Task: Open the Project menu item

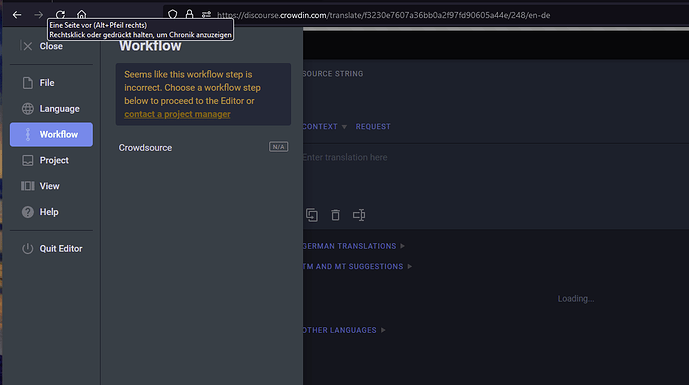Action: [51, 160]
